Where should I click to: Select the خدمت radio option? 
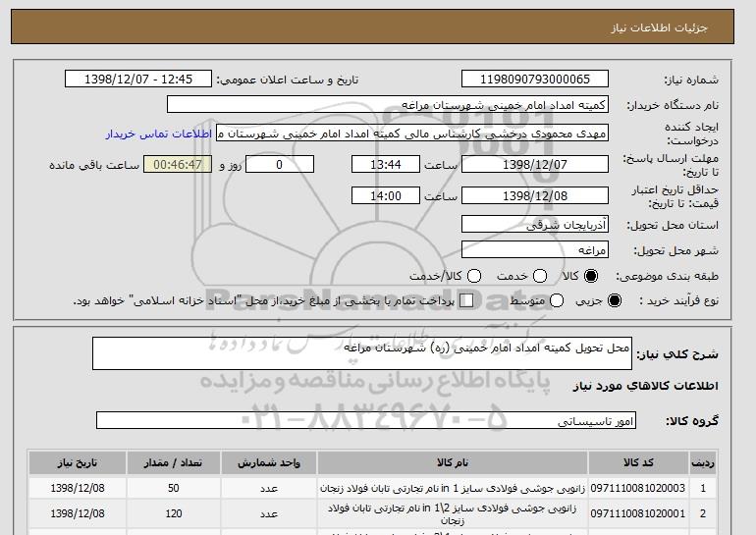pos(530,276)
